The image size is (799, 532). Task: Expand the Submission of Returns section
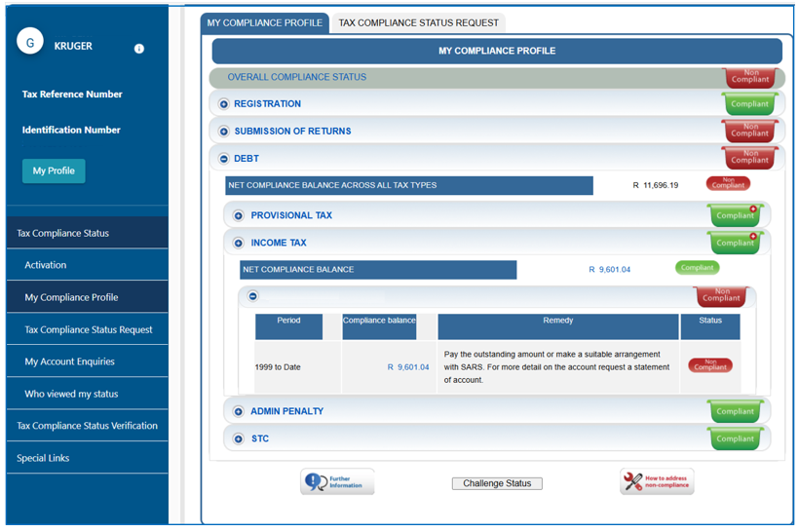coord(224,132)
